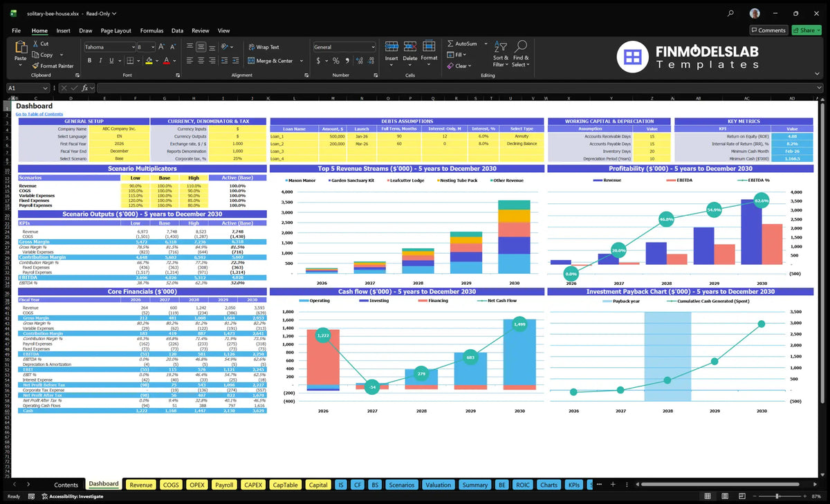Apply Percent Style format
Screen dimensions: 830x504
click(x=336, y=61)
